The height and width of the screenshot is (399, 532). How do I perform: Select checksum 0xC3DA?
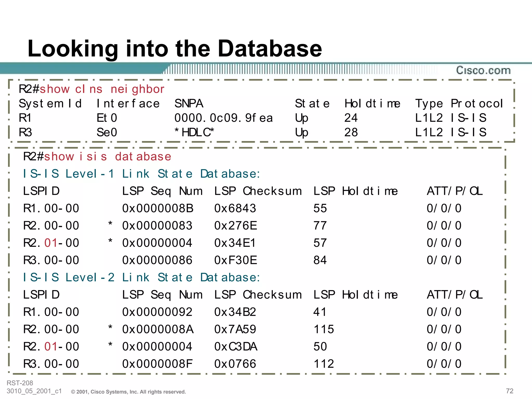[236, 347]
